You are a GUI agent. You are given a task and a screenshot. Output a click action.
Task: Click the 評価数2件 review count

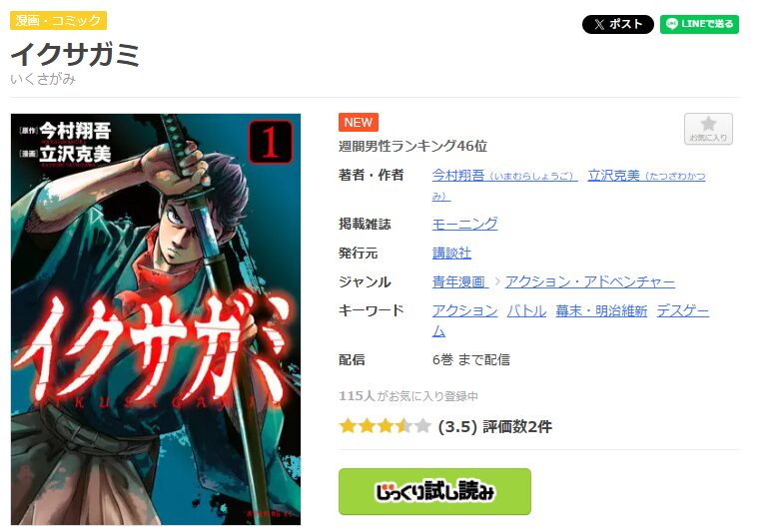point(517,426)
